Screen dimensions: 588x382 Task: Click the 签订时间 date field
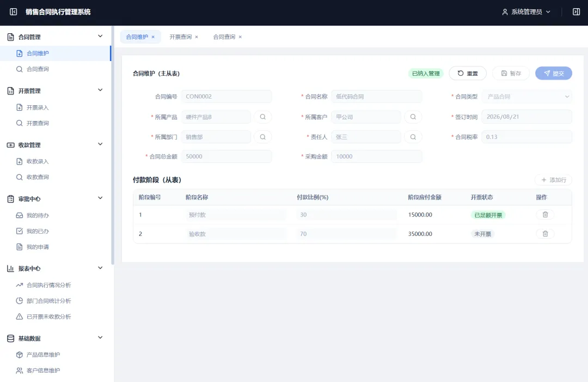(x=527, y=117)
